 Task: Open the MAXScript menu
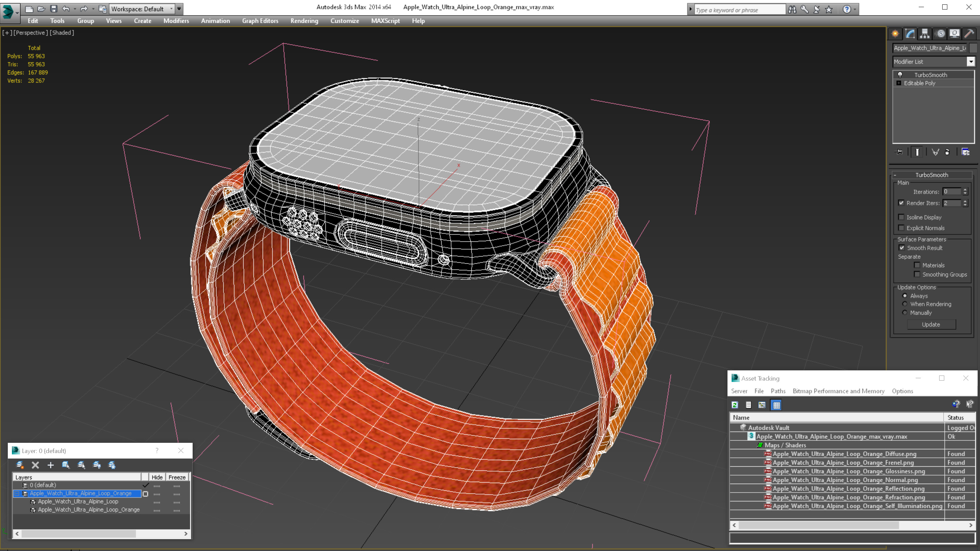click(x=386, y=21)
